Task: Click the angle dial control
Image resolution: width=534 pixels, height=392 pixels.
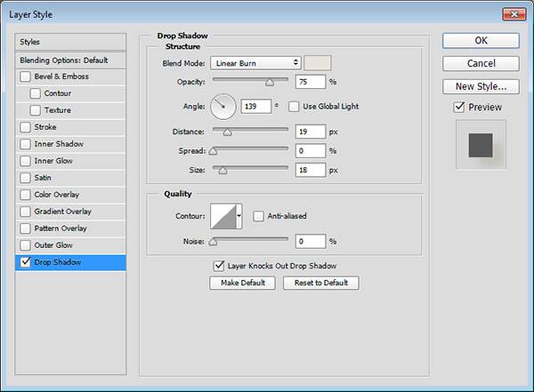Action: [223, 108]
